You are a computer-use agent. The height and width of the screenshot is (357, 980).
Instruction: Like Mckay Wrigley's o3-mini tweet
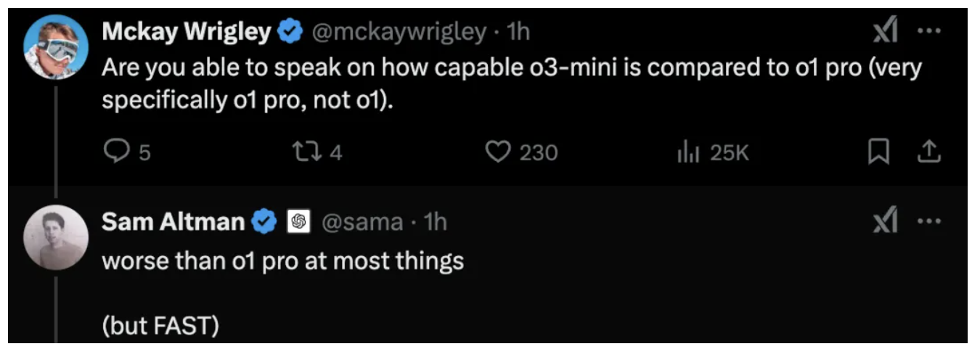pyautogui.click(x=497, y=152)
